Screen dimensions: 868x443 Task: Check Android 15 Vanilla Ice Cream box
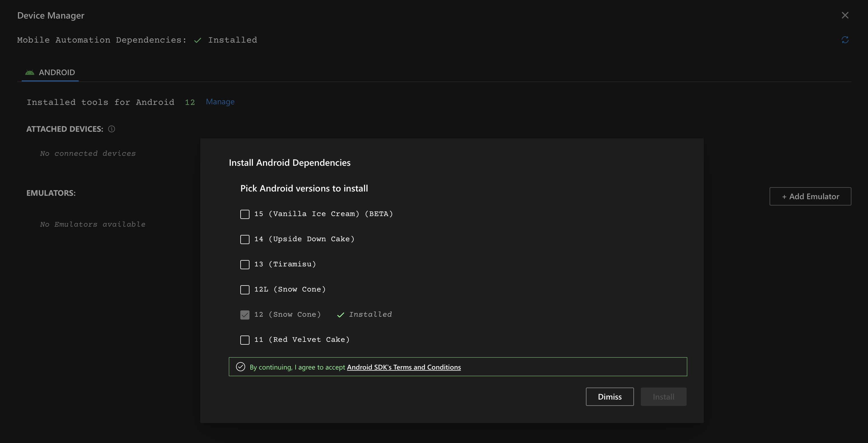(245, 214)
